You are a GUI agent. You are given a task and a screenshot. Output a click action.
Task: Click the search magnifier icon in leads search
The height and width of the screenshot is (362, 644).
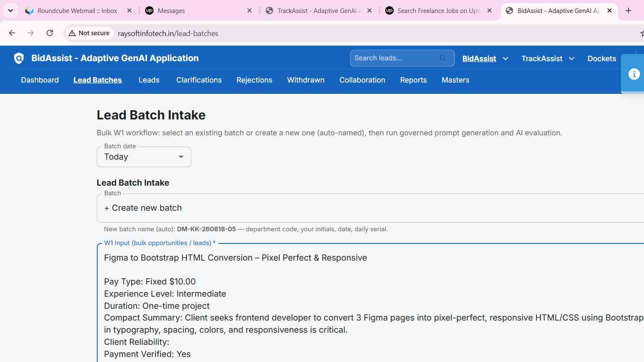point(443,58)
